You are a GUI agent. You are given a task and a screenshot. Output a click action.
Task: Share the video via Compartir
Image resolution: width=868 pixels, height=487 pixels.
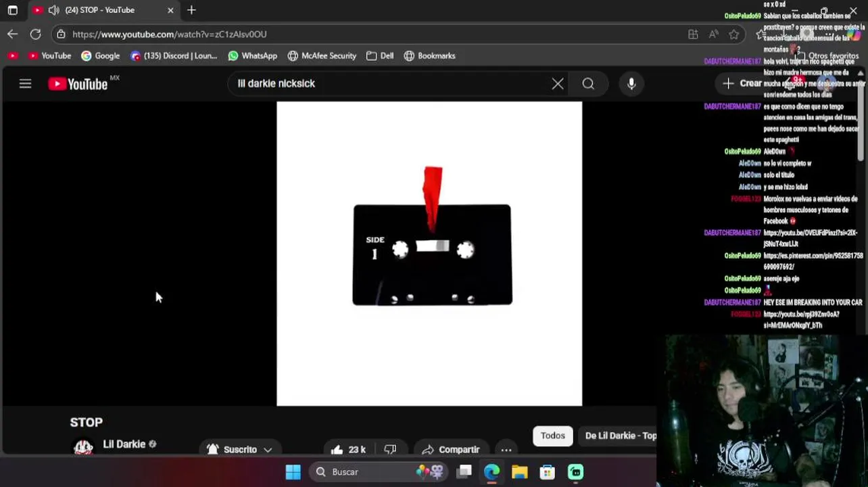pyautogui.click(x=450, y=449)
